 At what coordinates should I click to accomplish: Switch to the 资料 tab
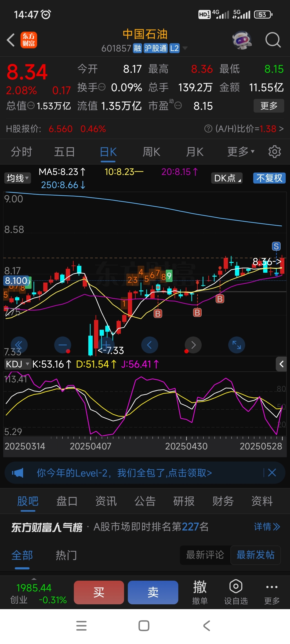pyautogui.click(x=262, y=501)
